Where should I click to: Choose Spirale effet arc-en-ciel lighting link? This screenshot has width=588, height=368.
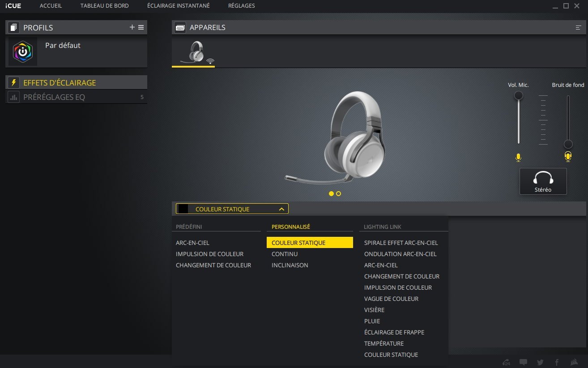[401, 243]
